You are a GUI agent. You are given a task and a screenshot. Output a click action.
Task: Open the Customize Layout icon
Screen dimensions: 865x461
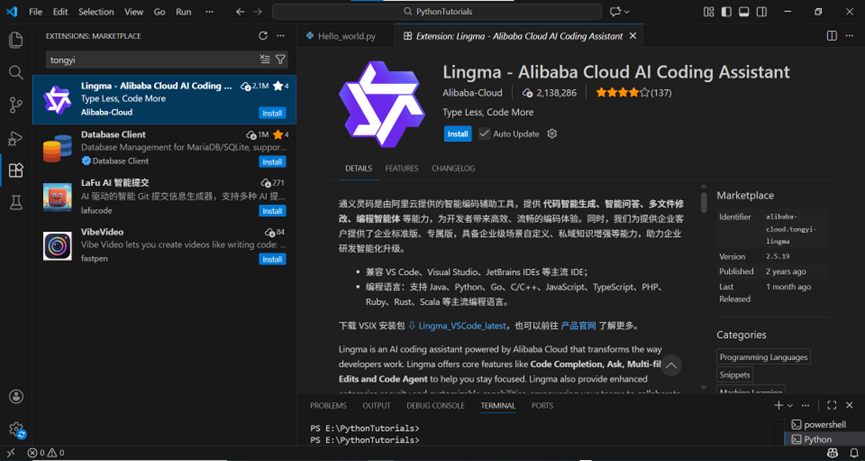[708, 12]
